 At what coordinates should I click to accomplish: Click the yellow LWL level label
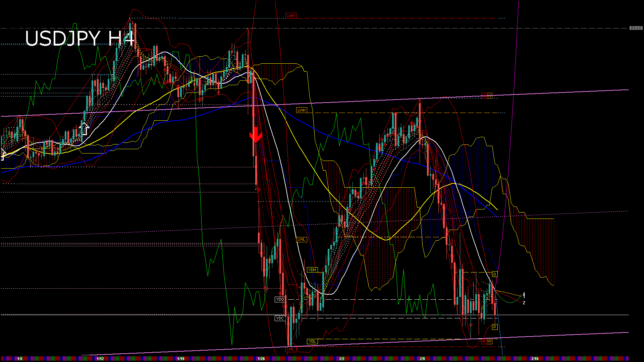click(x=302, y=239)
